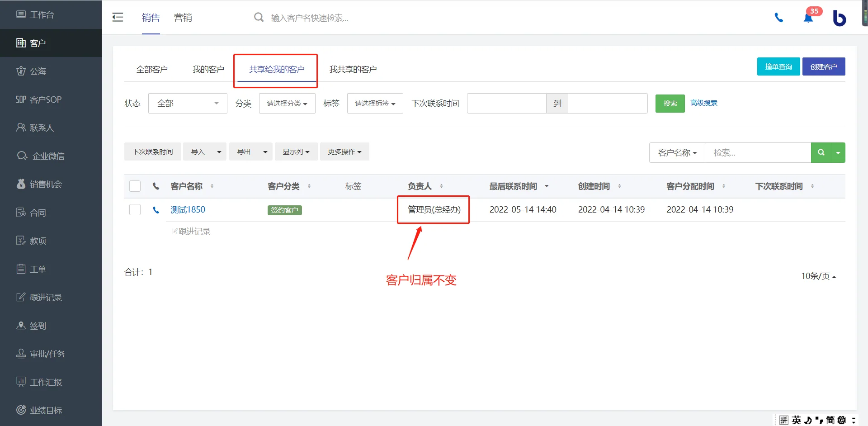
Task: Open 企业微信 in the sidebar
Action: pyautogui.click(x=51, y=156)
